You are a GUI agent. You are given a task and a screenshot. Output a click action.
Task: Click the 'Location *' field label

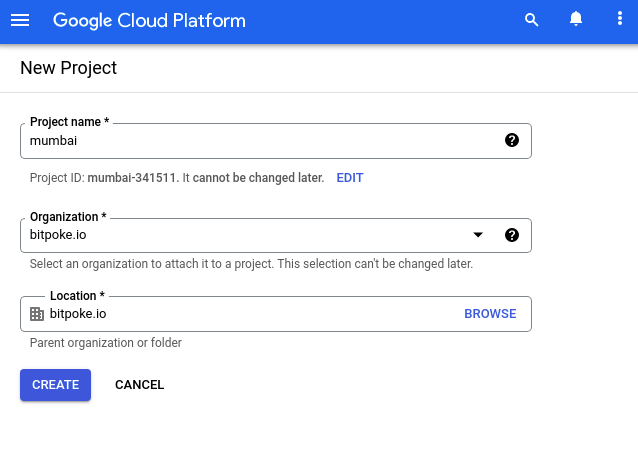(x=77, y=296)
